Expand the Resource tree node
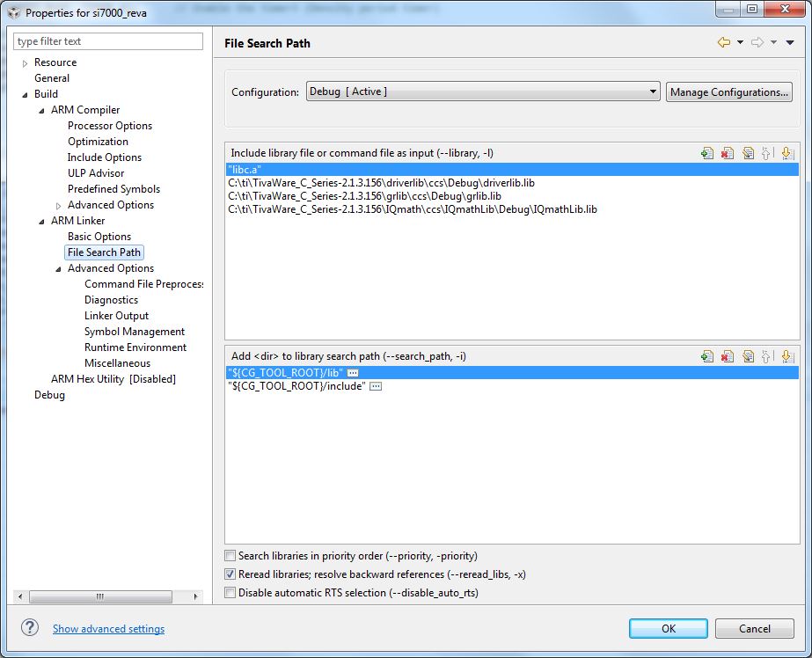This screenshot has height=658, width=812. click(25, 63)
